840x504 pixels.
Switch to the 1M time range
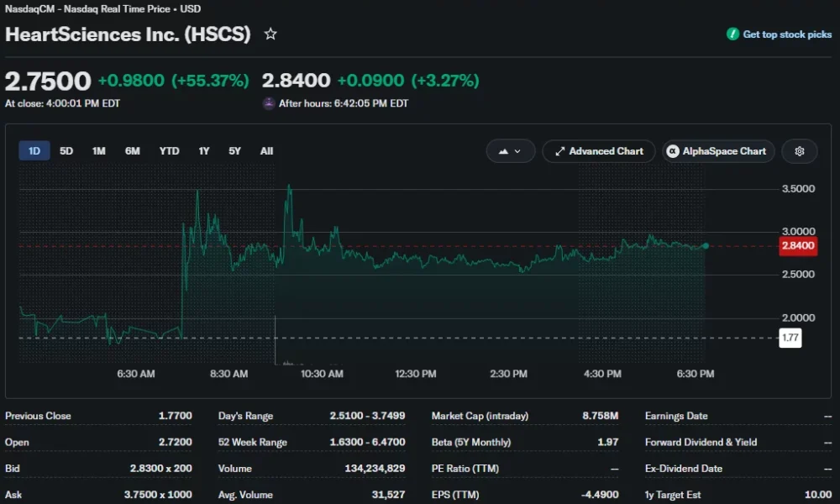tap(98, 151)
